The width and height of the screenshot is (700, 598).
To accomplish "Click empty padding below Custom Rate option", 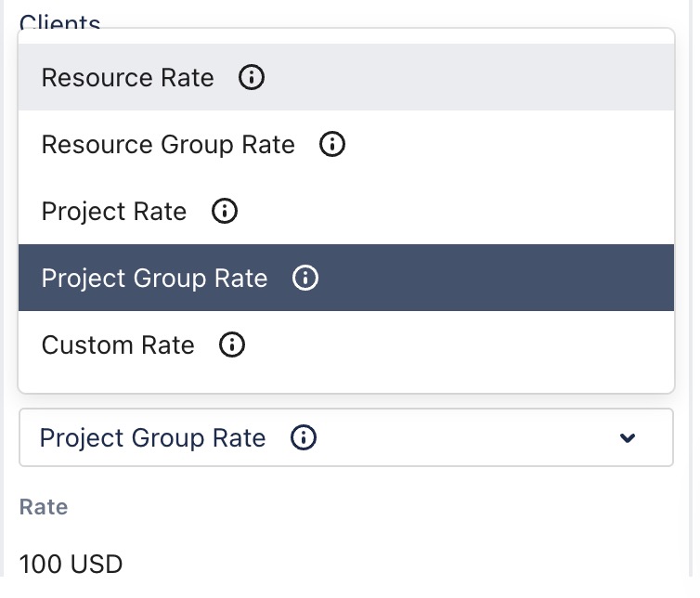I will [x=345, y=381].
